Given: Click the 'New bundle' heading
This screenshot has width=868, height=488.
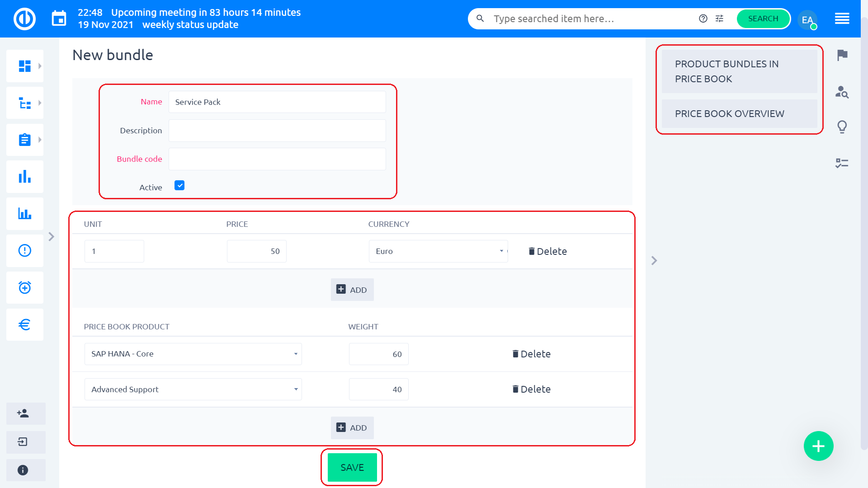Looking at the screenshot, I should [x=113, y=55].
